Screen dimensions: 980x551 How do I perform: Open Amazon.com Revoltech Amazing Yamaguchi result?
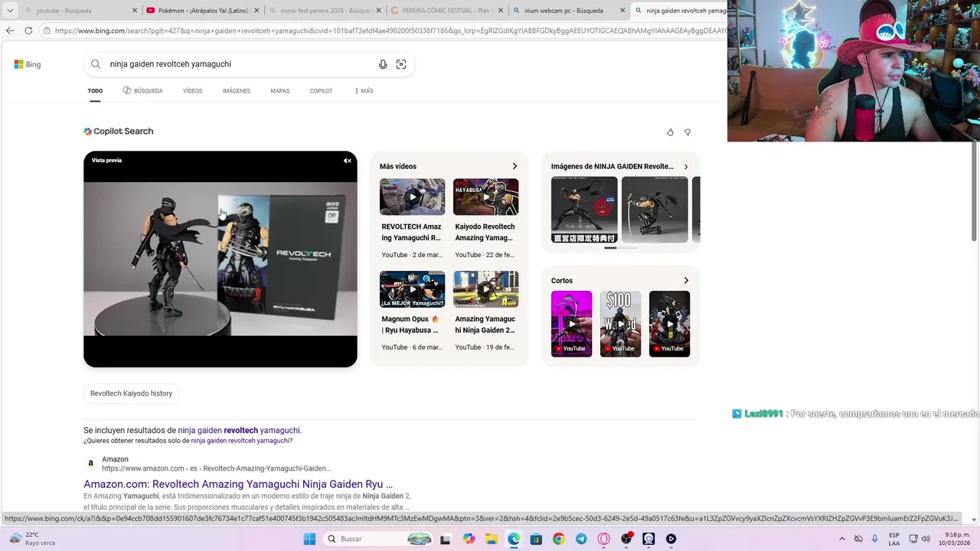pyautogui.click(x=238, y=484)
